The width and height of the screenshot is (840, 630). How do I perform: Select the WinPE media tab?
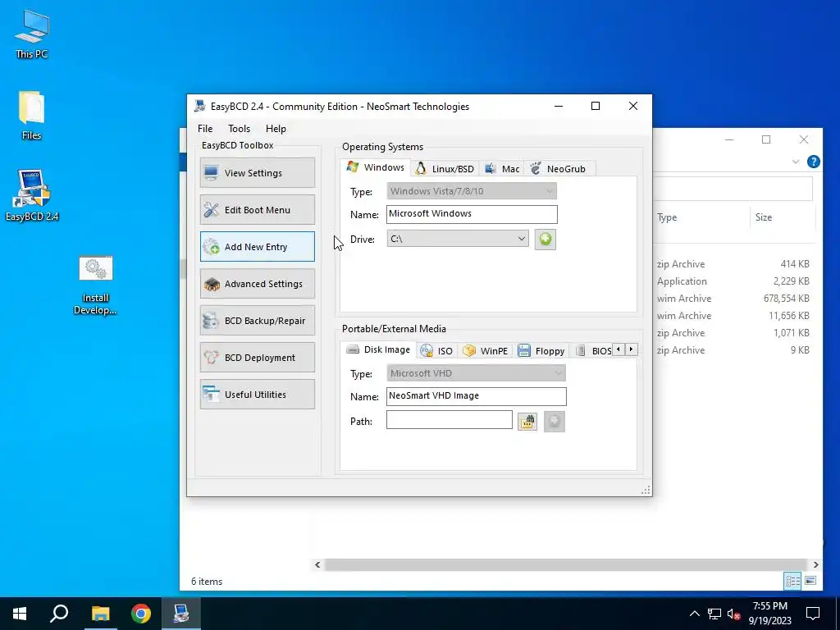click(x=486, y=351)
